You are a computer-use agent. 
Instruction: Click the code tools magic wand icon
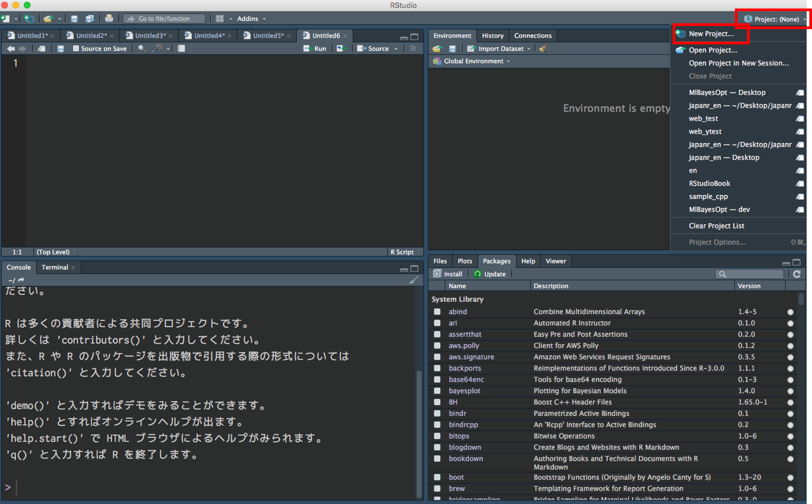[x=157, y=48]
